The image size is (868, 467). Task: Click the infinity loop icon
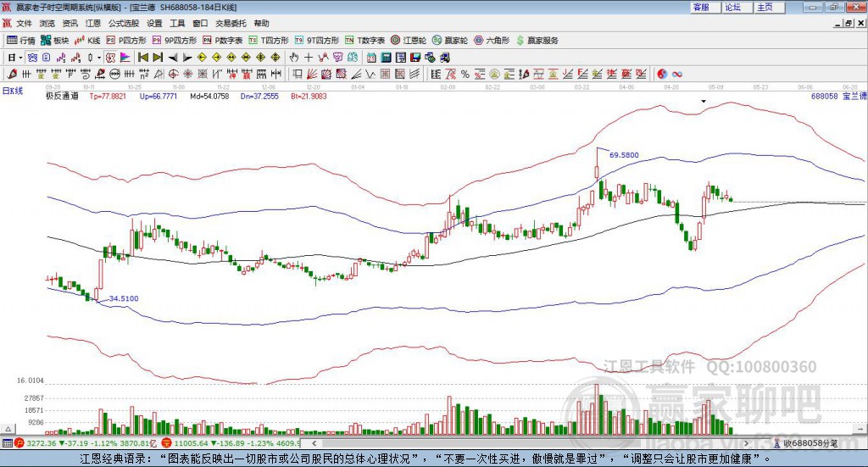677,74
